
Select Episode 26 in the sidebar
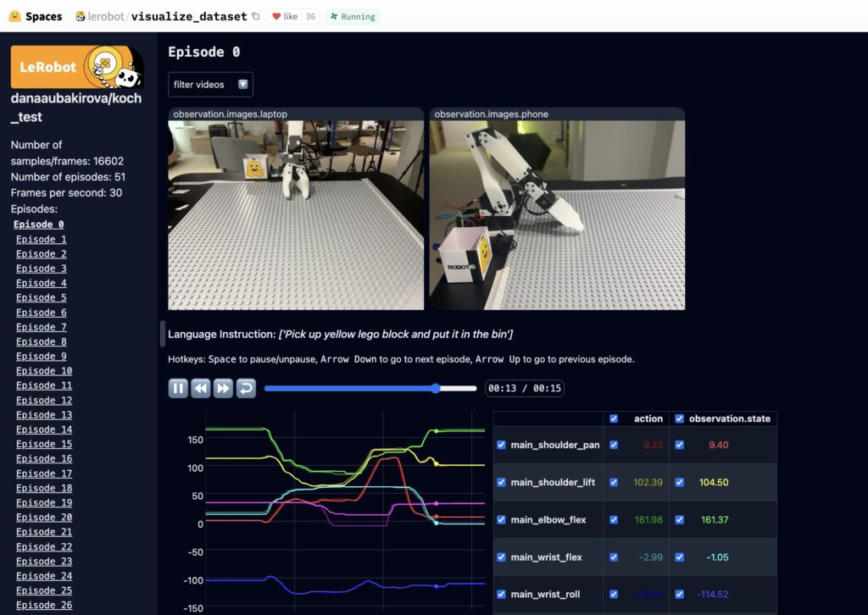(x=44, y=605)
